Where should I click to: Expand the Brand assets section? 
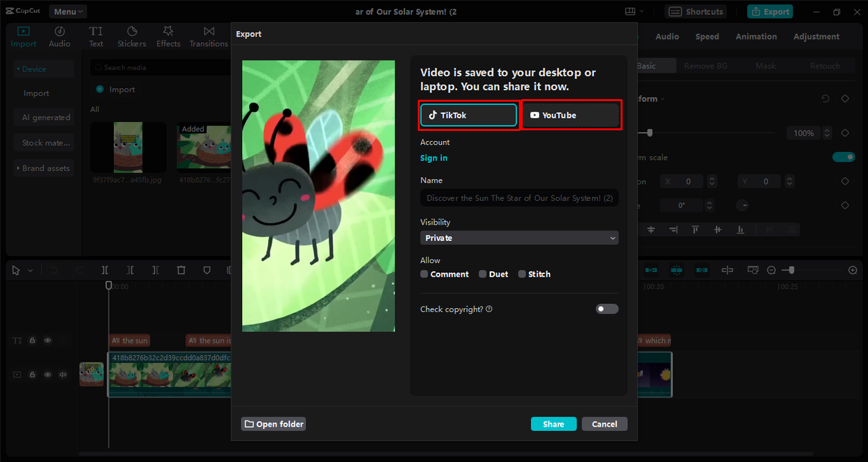(x=44, y=168)
